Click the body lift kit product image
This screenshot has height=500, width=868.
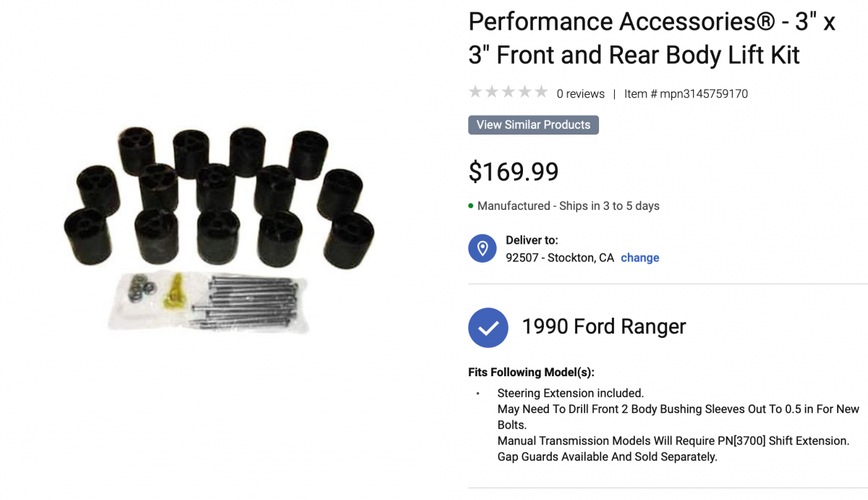pyautogui.click(x=219, y=230)
